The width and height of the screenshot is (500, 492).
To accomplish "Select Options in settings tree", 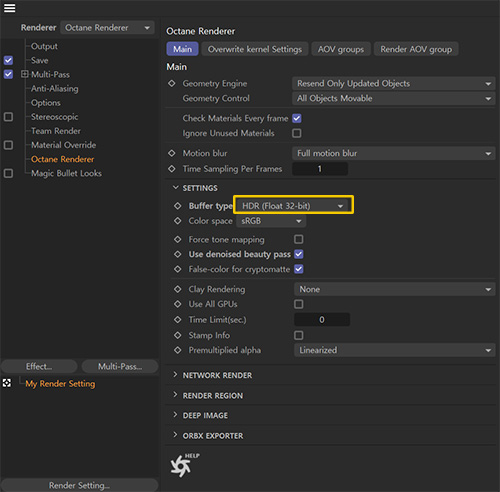I will point(46,103).
